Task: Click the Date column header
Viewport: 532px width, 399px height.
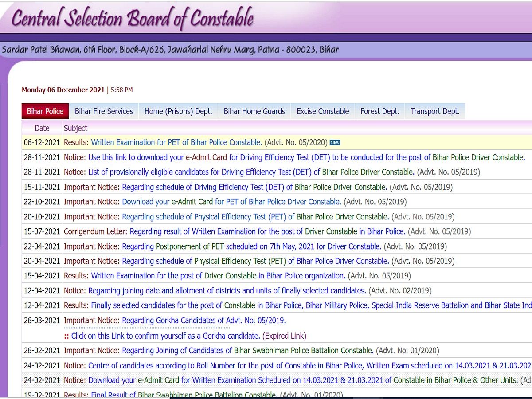Action: coord(42,128)
